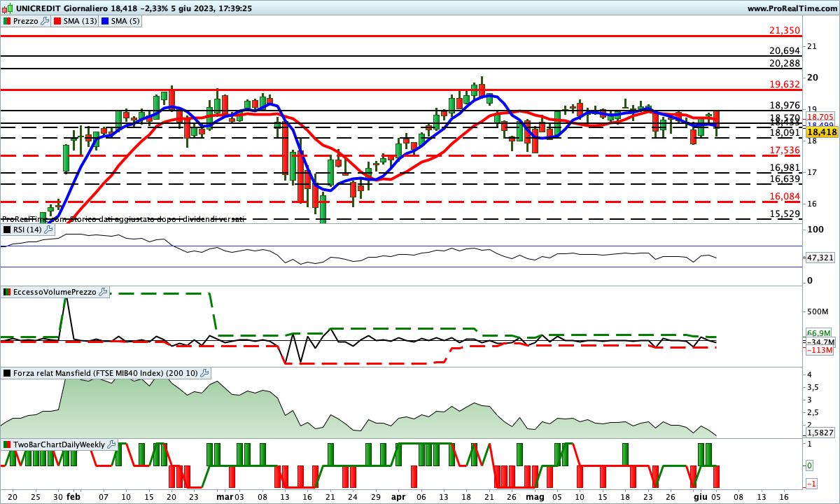Screen dimensions: 840x504
Task: Click the 16,981 price level label
Action: click(784, 167)
